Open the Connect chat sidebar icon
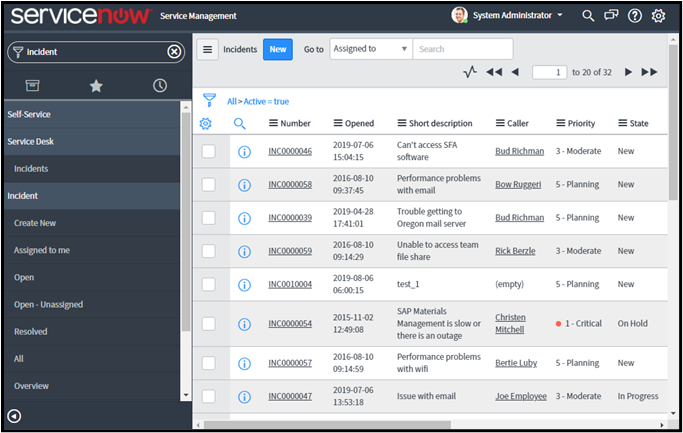This screenshot has height=433, width=683. (x=611, y=16)
